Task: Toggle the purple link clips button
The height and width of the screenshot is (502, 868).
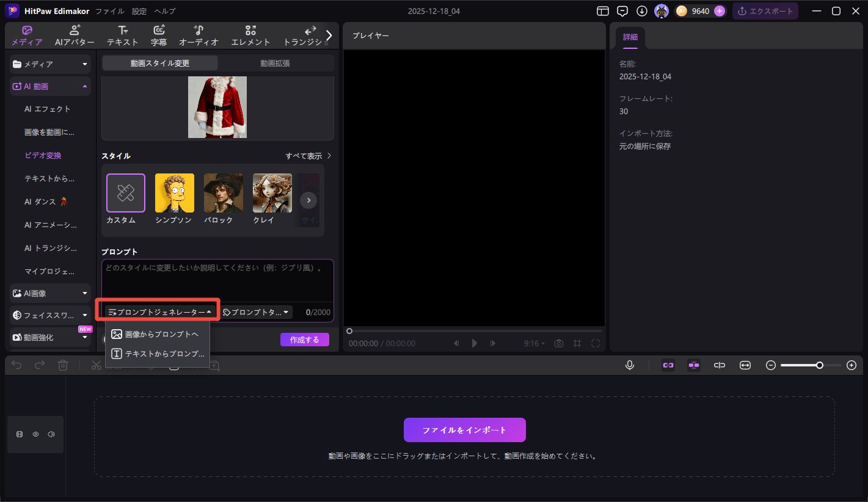Action: [x=668, y=365]
